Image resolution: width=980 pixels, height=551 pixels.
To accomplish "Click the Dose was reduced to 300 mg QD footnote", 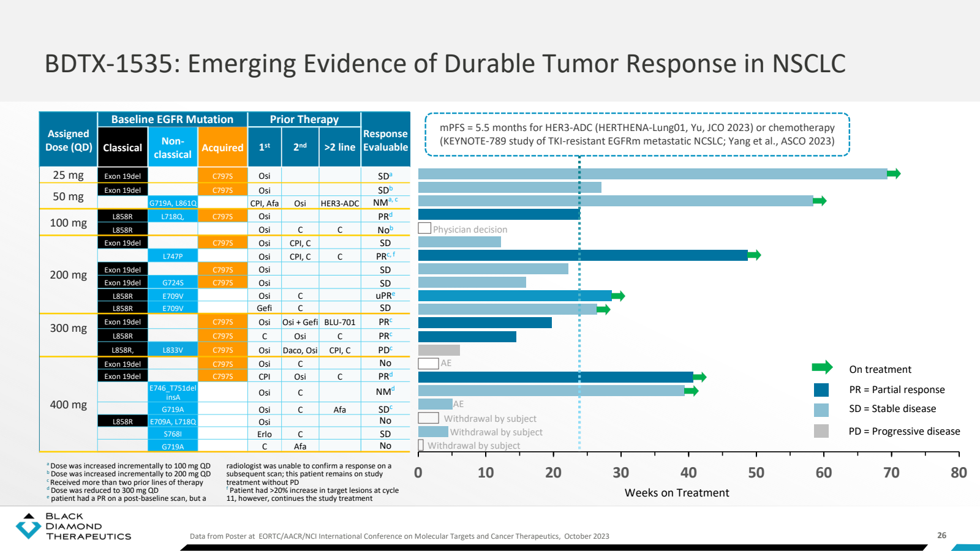I will click(103, 490).
